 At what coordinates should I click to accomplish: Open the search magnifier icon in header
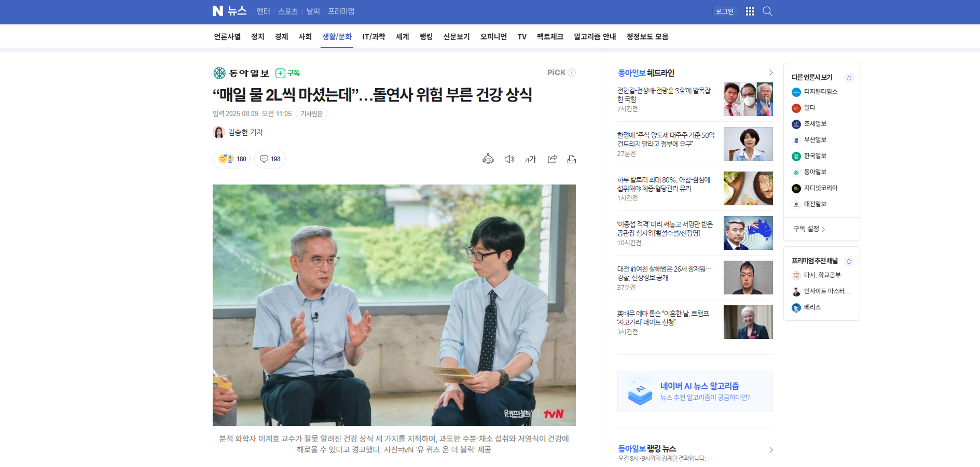point(767,11)
